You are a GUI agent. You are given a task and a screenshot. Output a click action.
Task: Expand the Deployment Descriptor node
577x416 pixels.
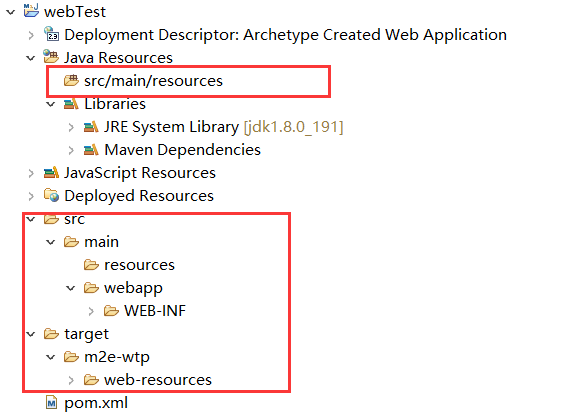click(x=31, y=35)
